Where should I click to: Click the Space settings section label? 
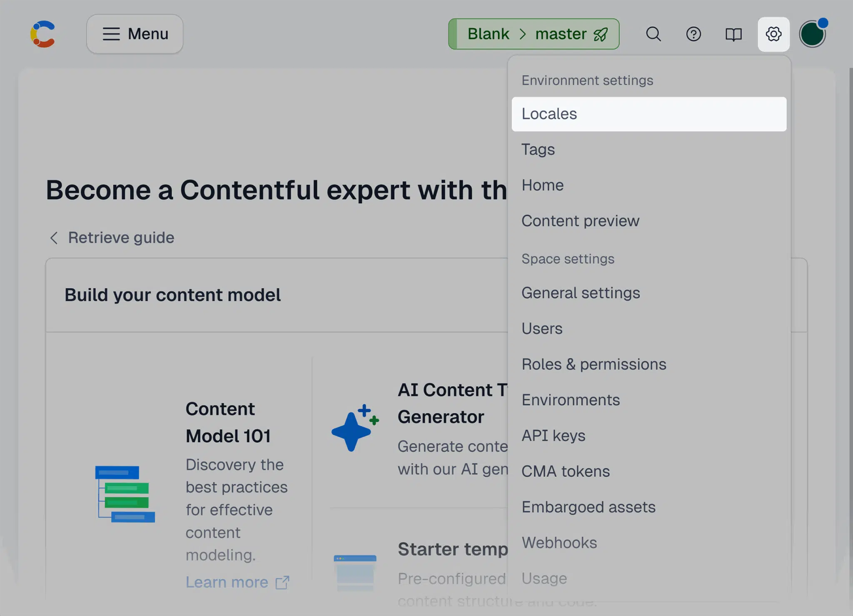(568, 259)
